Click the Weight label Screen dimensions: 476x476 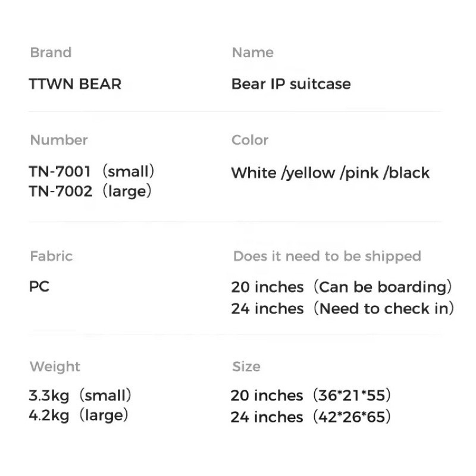point(55,367)
